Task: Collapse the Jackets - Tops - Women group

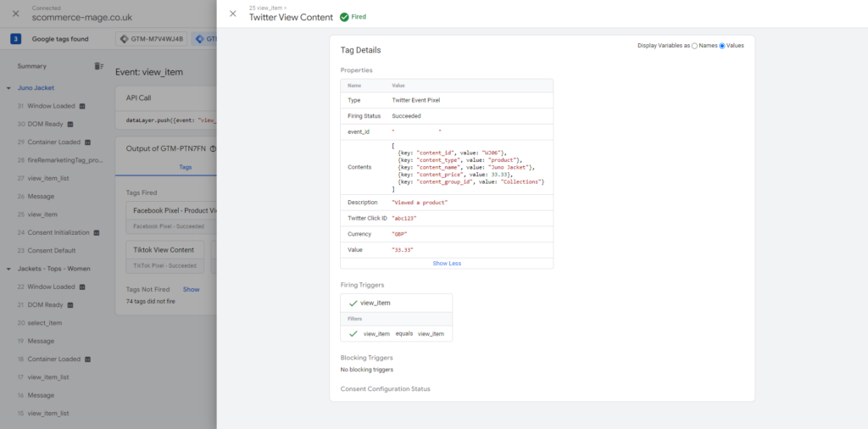Action: click(x=8, y=269)
